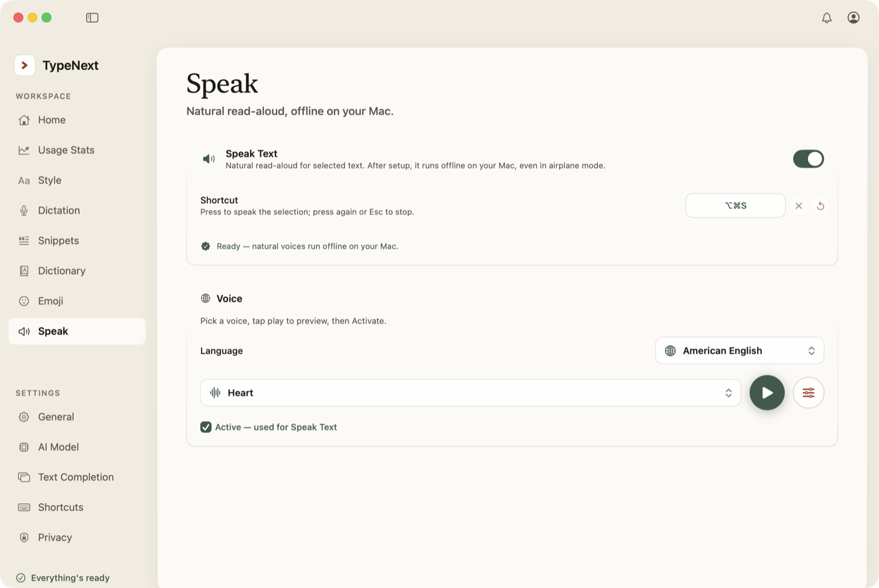
Task: Click the AI Model chip icon
Action: pyautogui.click(x=24, y=447)
